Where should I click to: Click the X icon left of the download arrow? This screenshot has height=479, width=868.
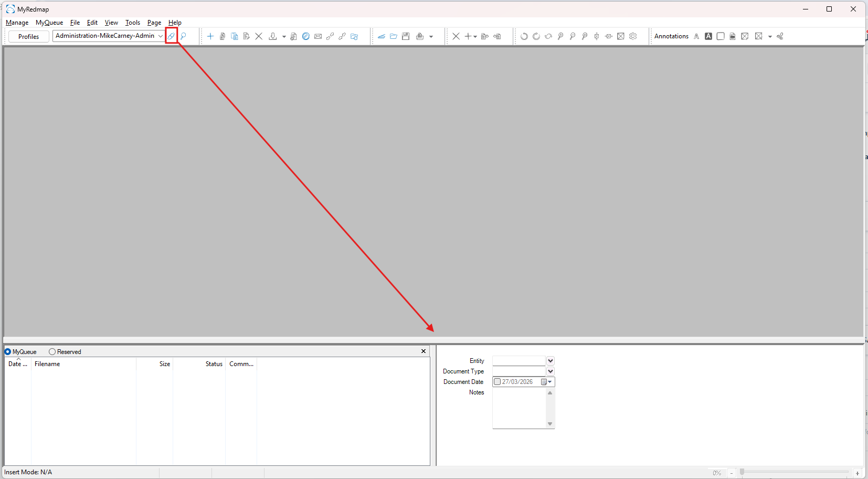tap(259, 36)
